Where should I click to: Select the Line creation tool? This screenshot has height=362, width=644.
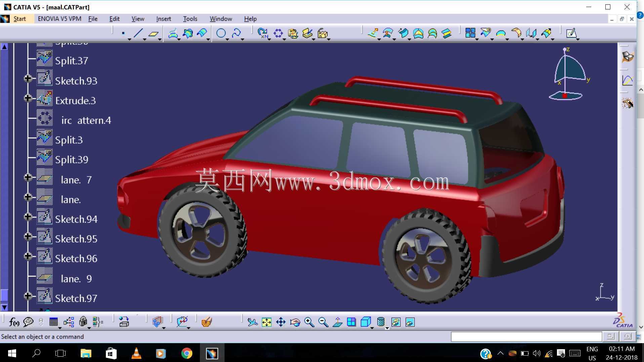coord(138,33)
